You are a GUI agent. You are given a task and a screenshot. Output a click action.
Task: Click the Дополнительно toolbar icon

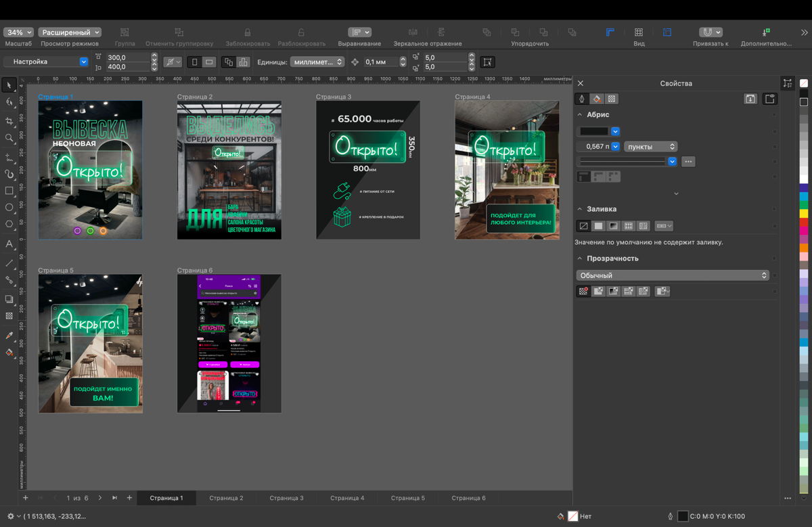coord(766,32)
